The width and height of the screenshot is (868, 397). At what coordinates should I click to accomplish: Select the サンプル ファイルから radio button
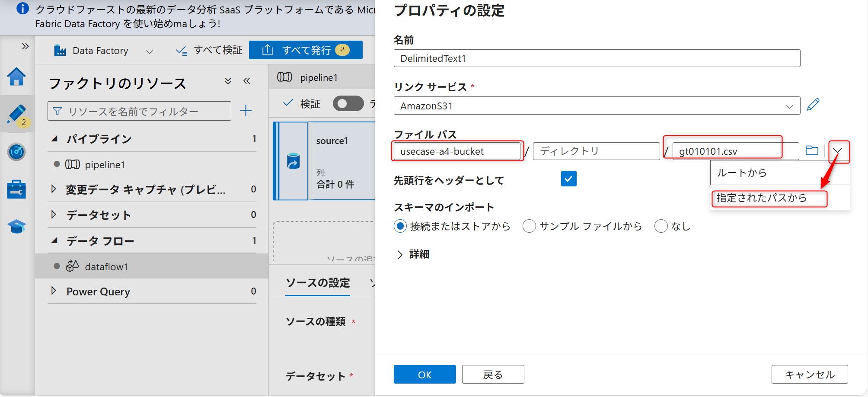pos(529,226)
